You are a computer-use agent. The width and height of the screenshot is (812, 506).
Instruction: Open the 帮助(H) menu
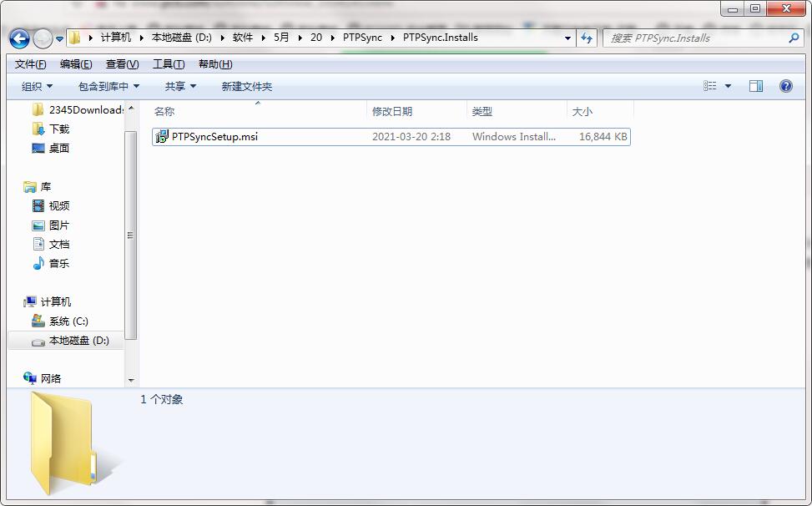pyautogui.click(x=215, y=64)
